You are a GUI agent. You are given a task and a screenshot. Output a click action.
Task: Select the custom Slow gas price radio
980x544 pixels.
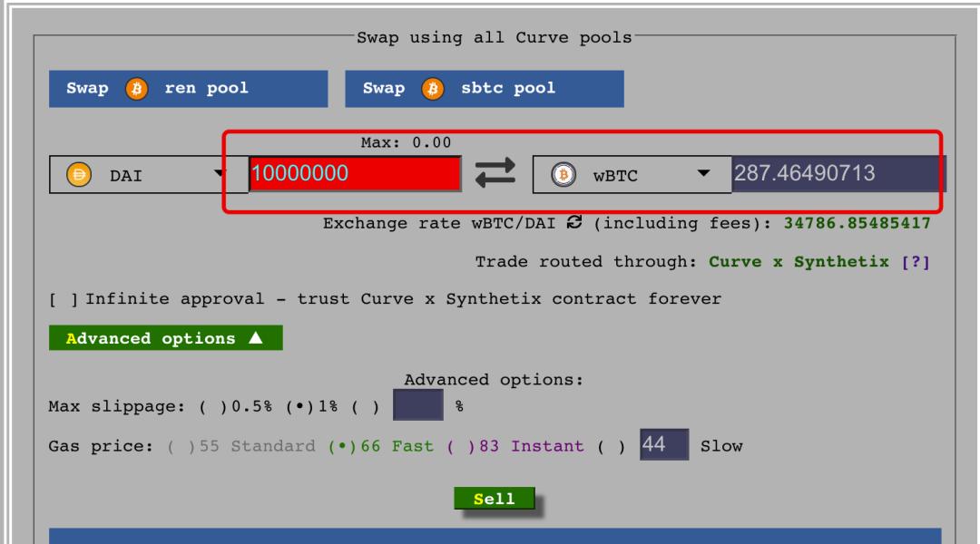coord(612,447)
